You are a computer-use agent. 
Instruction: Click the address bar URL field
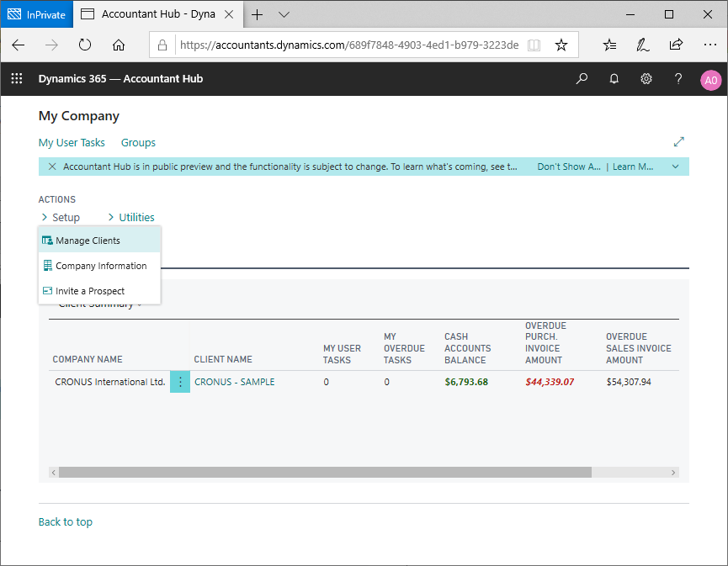(349, 45)
